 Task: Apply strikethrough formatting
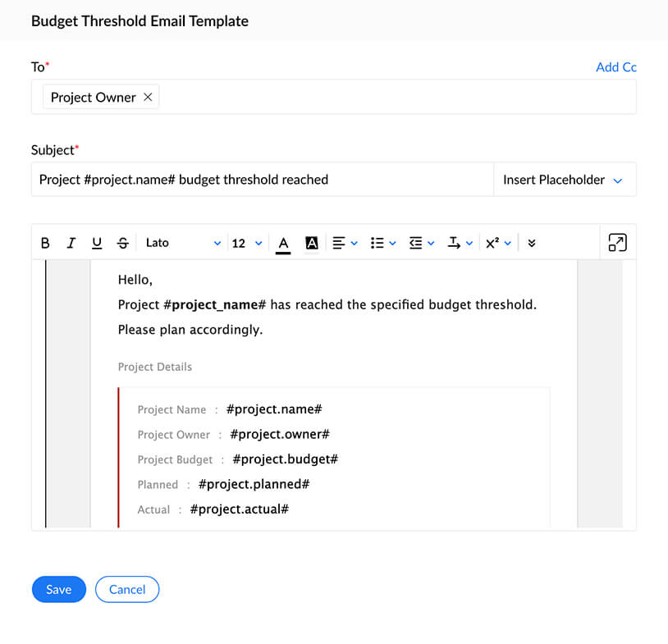pos(123,243)
